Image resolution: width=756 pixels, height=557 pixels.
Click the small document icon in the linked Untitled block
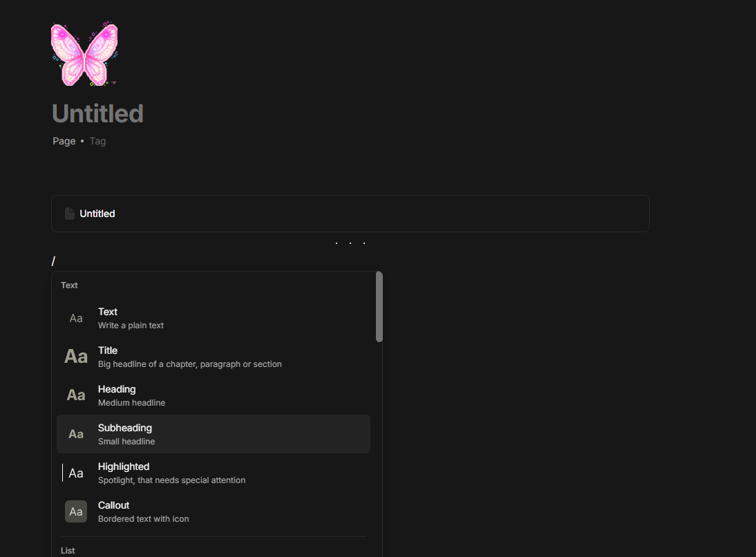click(x=69, y=214)
